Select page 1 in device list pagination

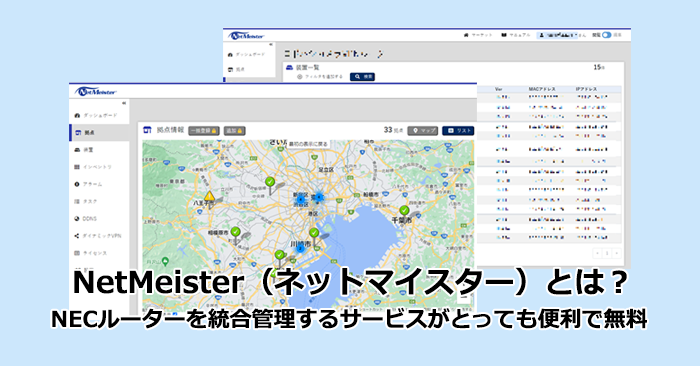click(x=607, y=253)
